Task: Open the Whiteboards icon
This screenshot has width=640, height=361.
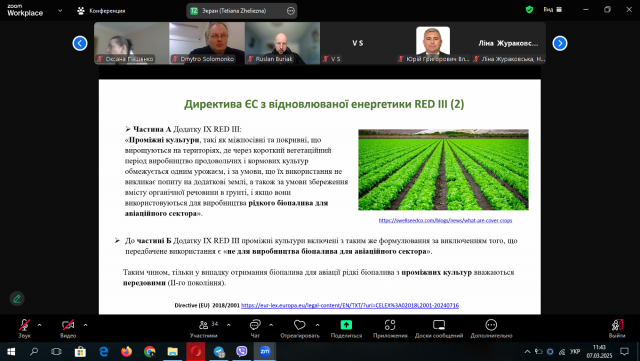Action: [x=439, y=325]
